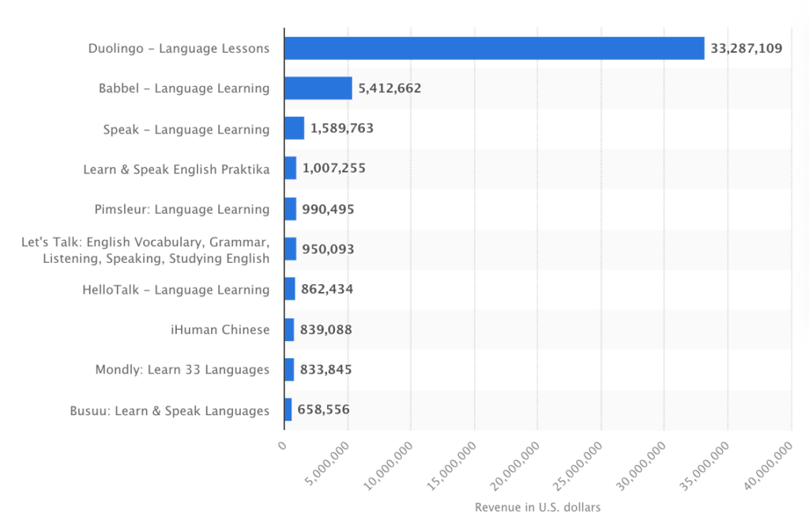
Task: Click the axis title 'Revenue in U.S. dollars'
Action: 537,508
